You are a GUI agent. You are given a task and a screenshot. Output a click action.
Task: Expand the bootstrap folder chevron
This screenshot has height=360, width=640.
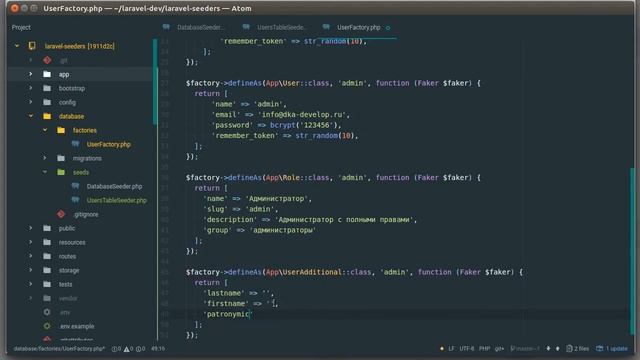[x=31, y=88]
